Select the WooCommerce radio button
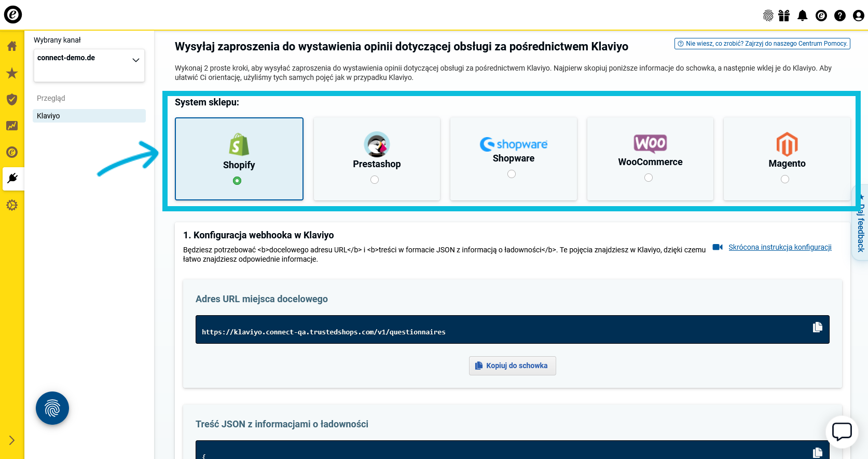868x459 pixels. pos(649,178)
